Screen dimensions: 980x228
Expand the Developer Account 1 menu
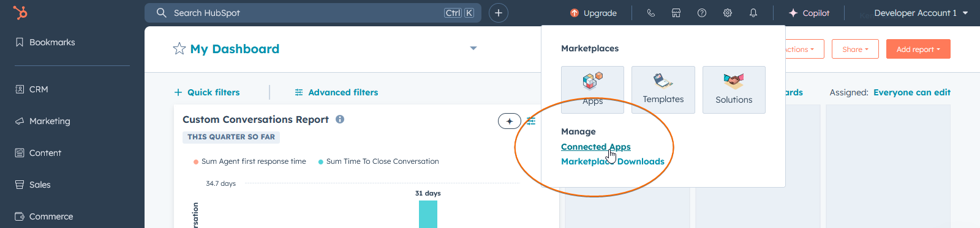coord(921,13)
